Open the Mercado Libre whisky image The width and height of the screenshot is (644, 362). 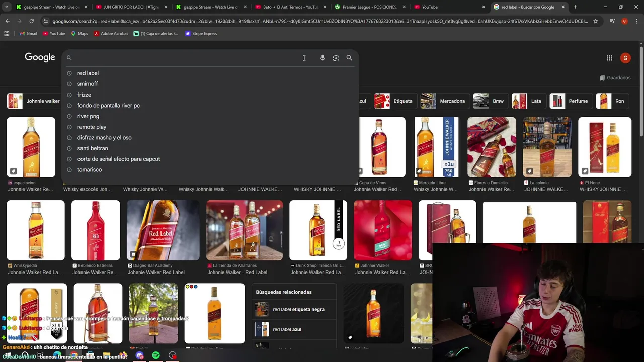(x=436, y=147)
